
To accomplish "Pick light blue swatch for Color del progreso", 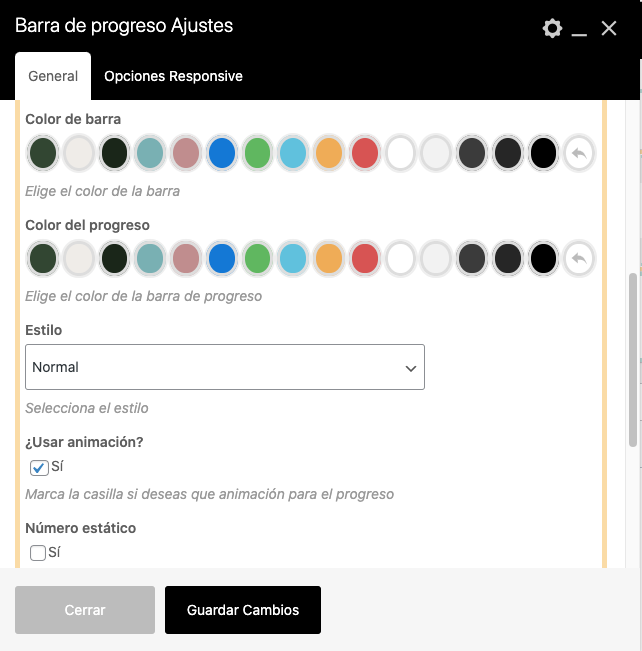I will coord(293,259).
